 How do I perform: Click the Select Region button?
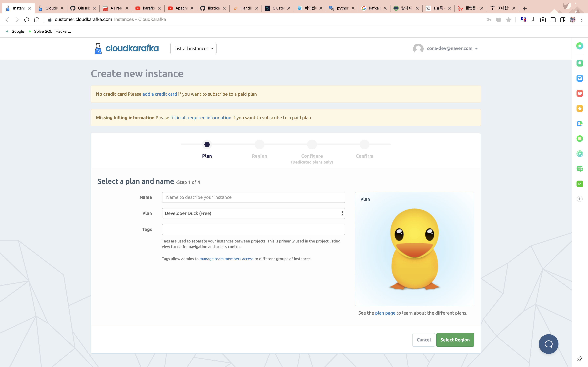coord(455,340)
